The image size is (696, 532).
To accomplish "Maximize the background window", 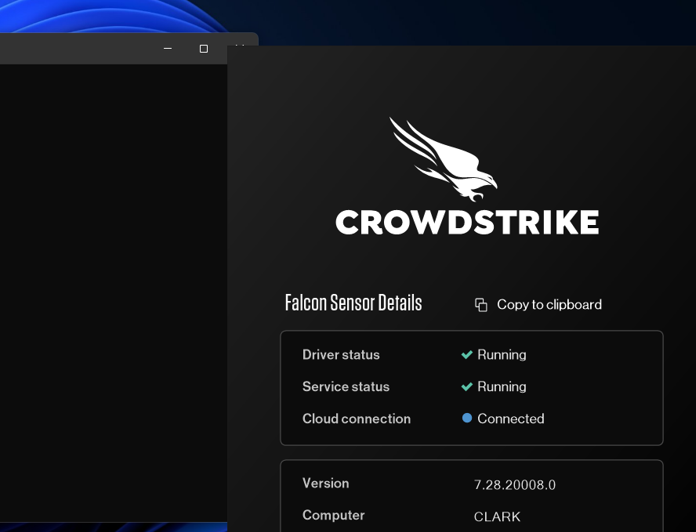I will pyautogui.click(x=204, y=49).
